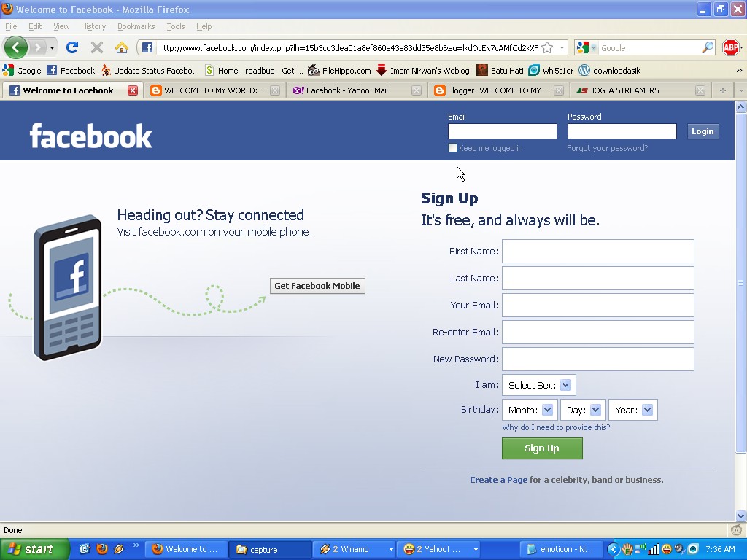Click the Firefox quick launch icon in taskbar
Screen dimensions: 747x560
click(102, 549)
